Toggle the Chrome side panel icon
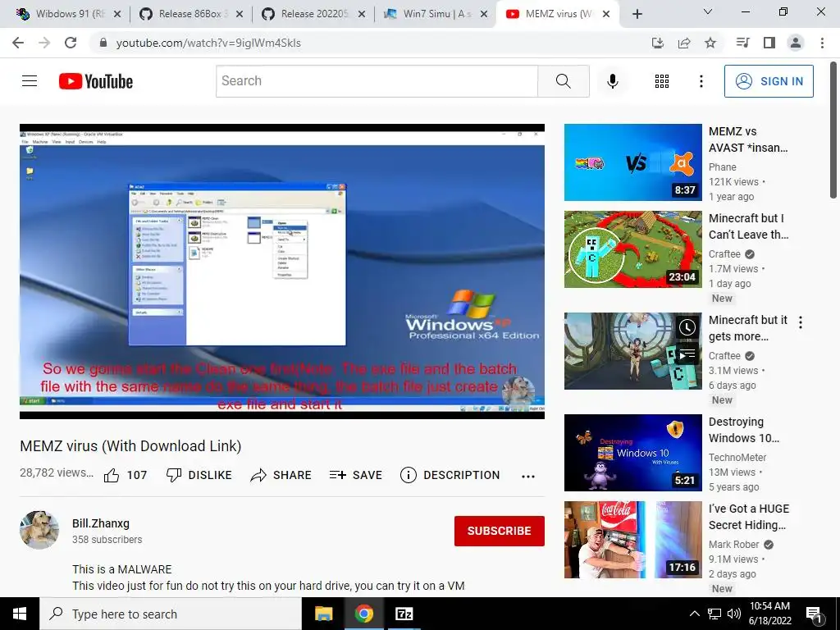 pos(769,43)
